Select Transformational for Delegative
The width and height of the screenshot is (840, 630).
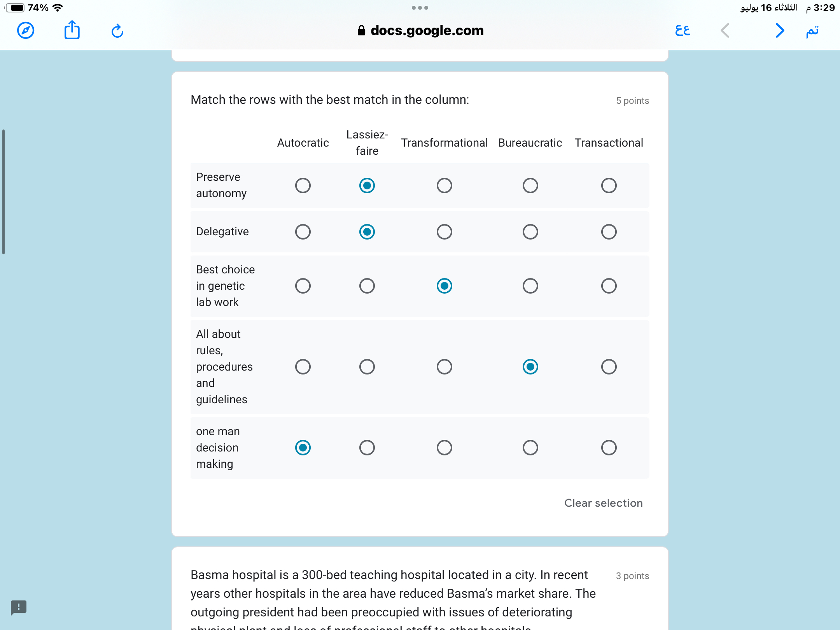click(444, 231)
